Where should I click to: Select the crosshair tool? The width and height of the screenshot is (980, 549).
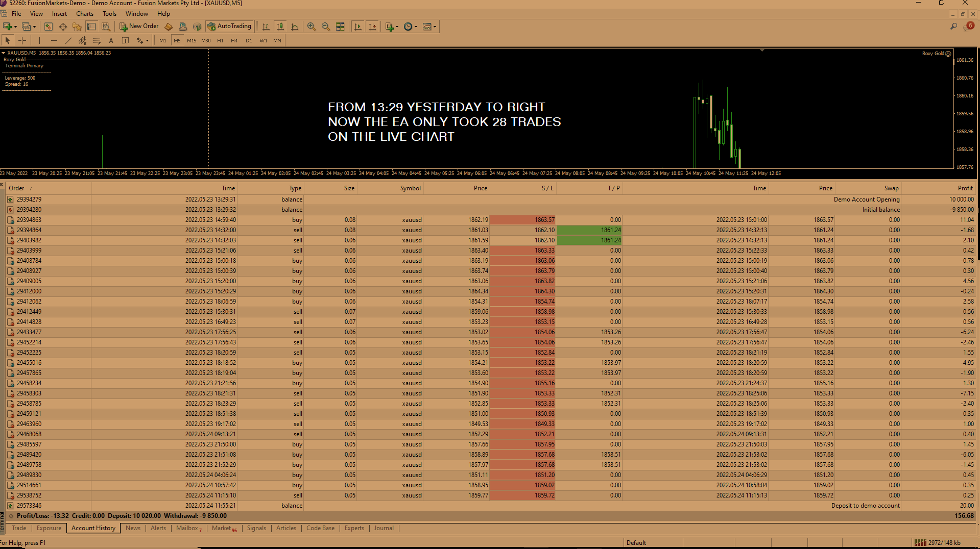[22, 40]
